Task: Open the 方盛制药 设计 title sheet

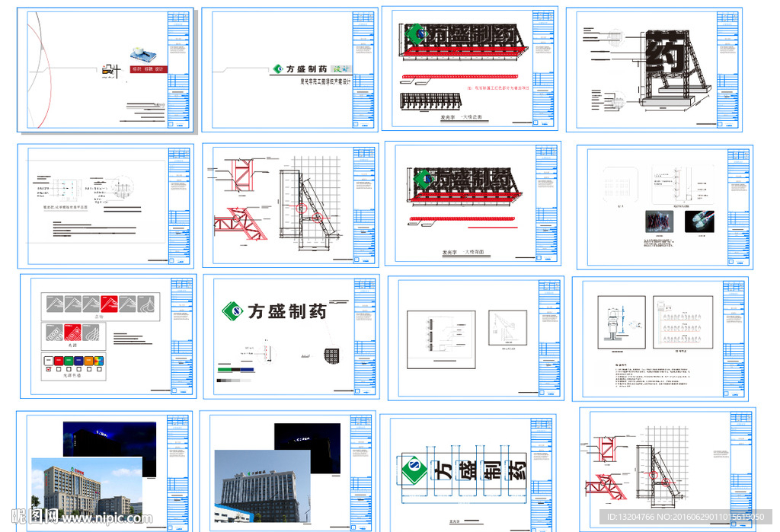Action: pos(289,69)
